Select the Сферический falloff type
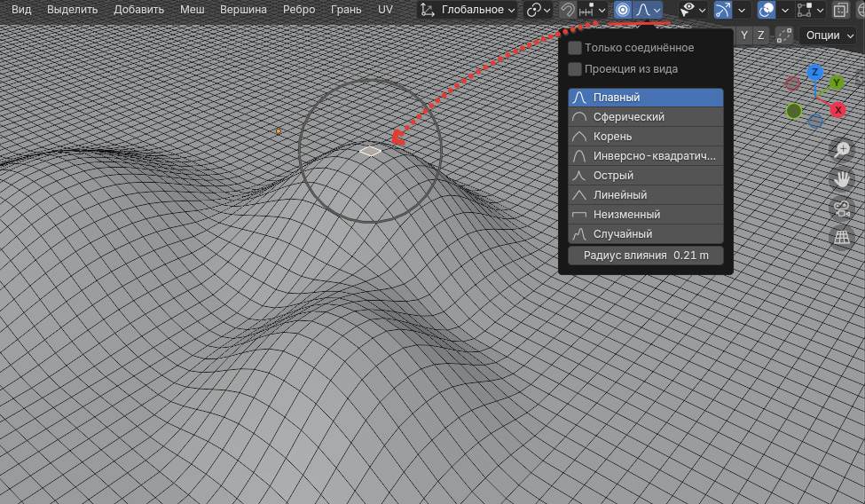The width and height of the screenshot is (865, 504). click(x=646, y=117)
